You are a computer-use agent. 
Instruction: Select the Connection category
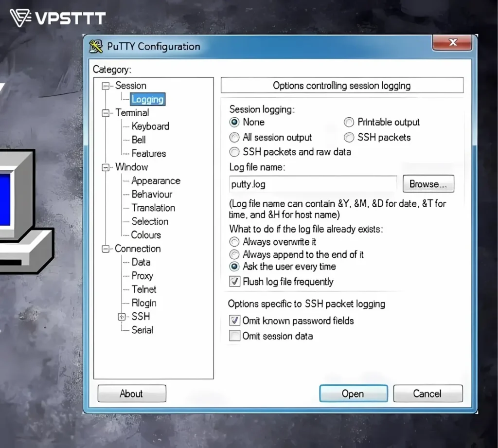(138, 249)
